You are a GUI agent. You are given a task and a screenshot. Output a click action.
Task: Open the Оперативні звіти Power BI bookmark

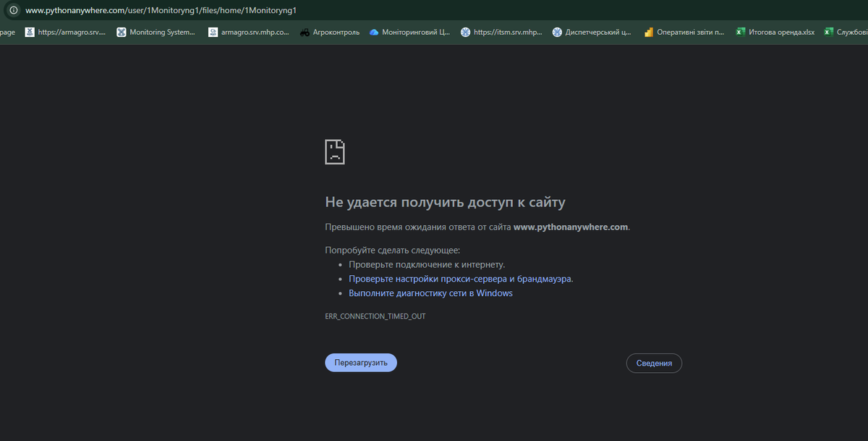(x=685, y=32)
